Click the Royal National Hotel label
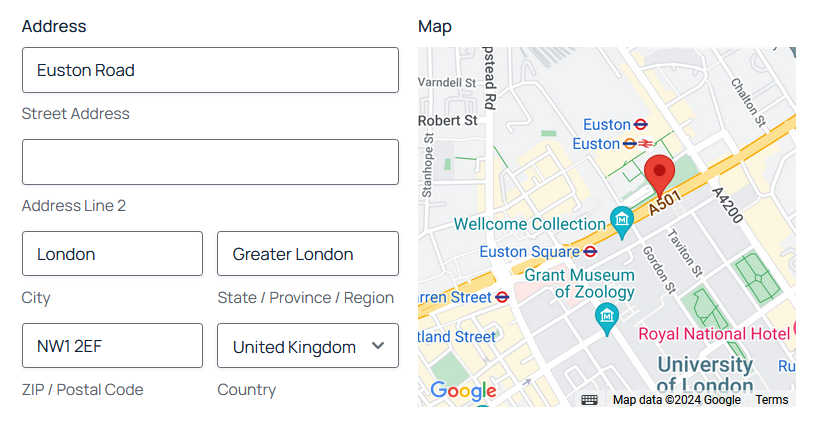This screenshot has width=818, height=432. [x=714, y=334]
